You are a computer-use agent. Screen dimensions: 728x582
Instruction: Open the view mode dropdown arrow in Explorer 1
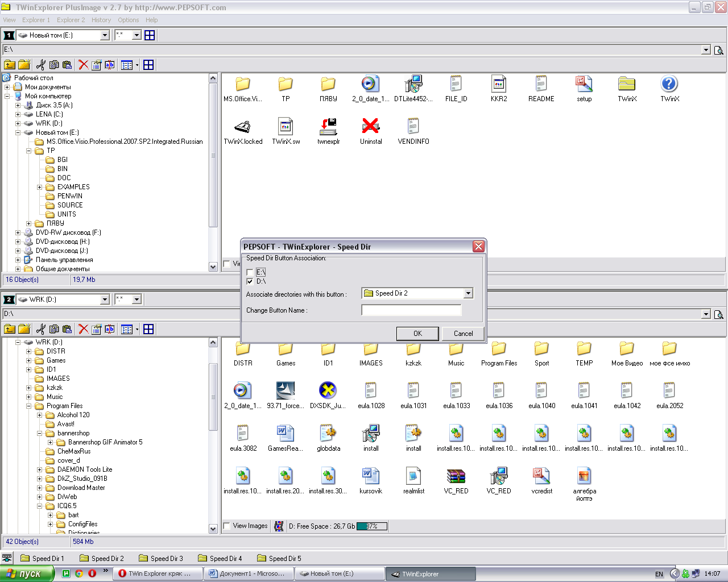tap(137, 65)
